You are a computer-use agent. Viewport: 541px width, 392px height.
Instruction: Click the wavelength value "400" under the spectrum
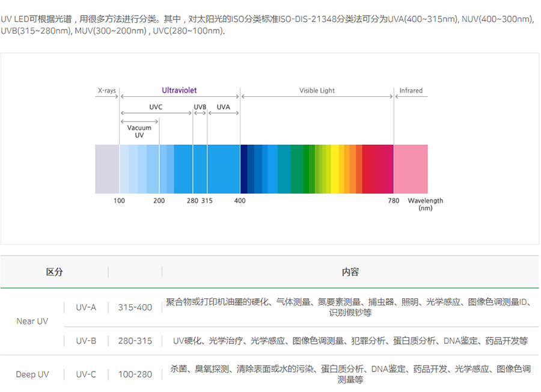240,200
